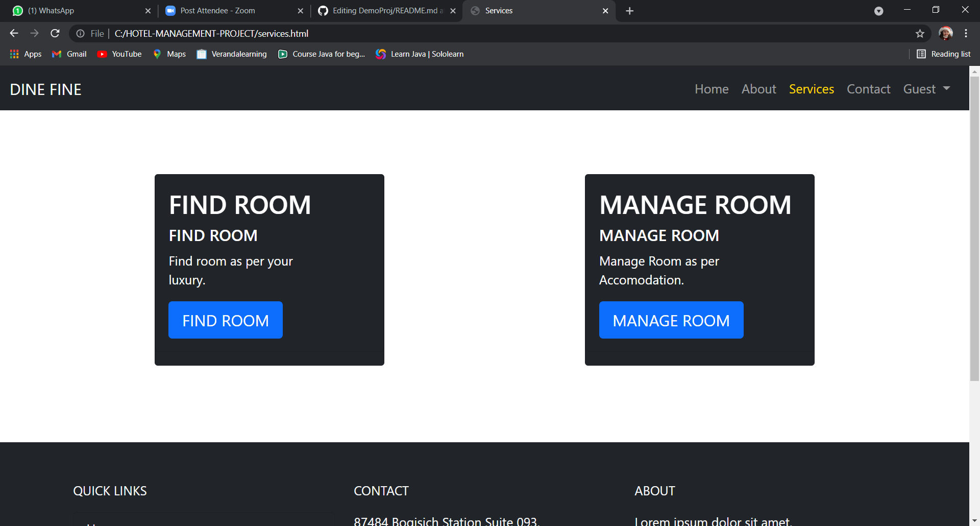The width and height of the screenshot is (980, 526).
Task: Open the Gmail bookmark
Action: [x=68, y=54]
